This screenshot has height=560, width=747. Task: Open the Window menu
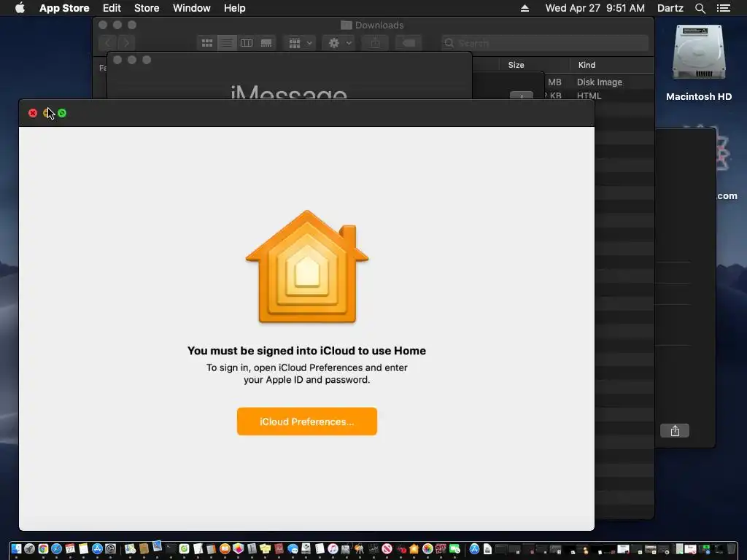coord(192,8)
